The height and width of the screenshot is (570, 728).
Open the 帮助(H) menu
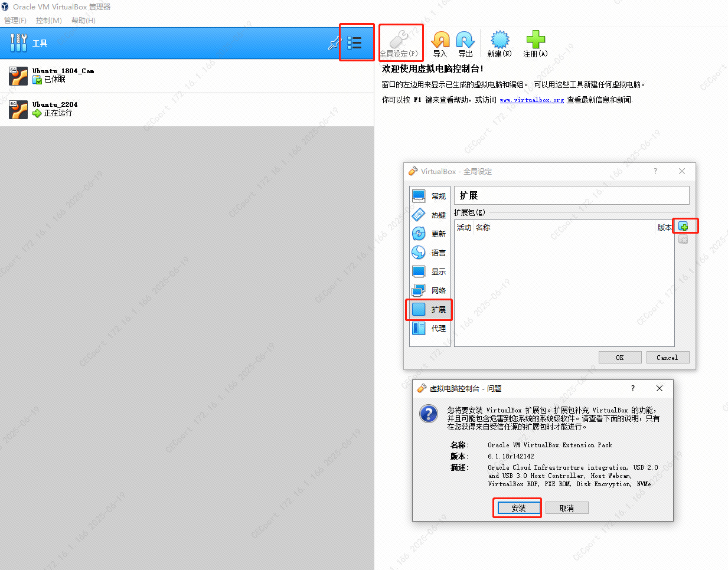pyautogui.click(x=83, y=20)
